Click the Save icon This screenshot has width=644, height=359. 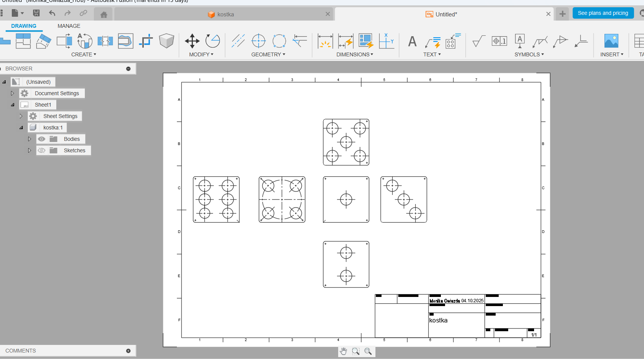(x=36, y=13)
